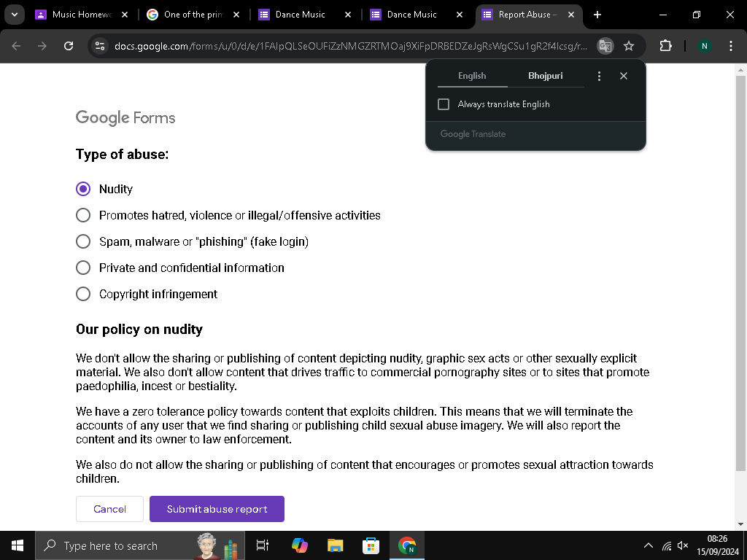Close the translate popup
This screenshot has height=560, width=747.
pyautogui.click(x=623, y=76)
